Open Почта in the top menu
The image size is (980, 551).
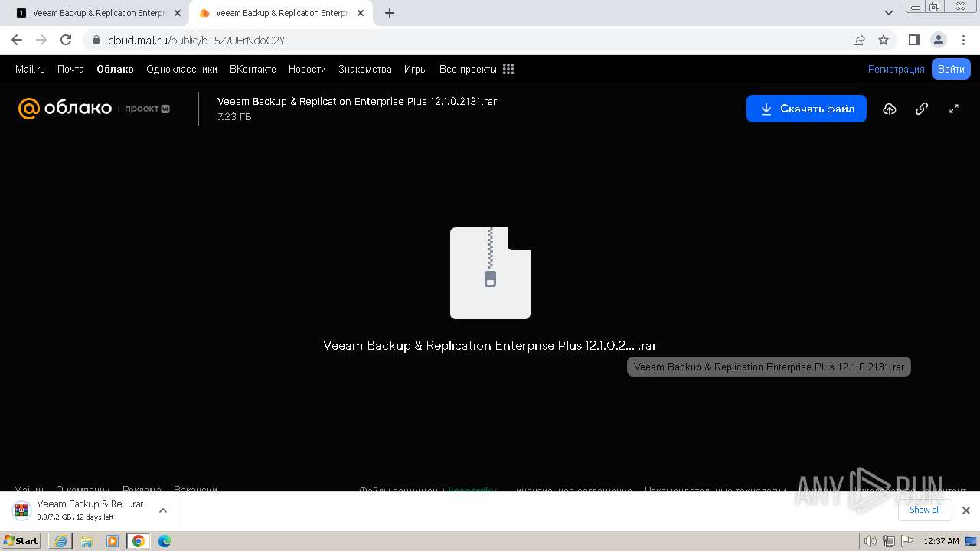pos(70,69)
